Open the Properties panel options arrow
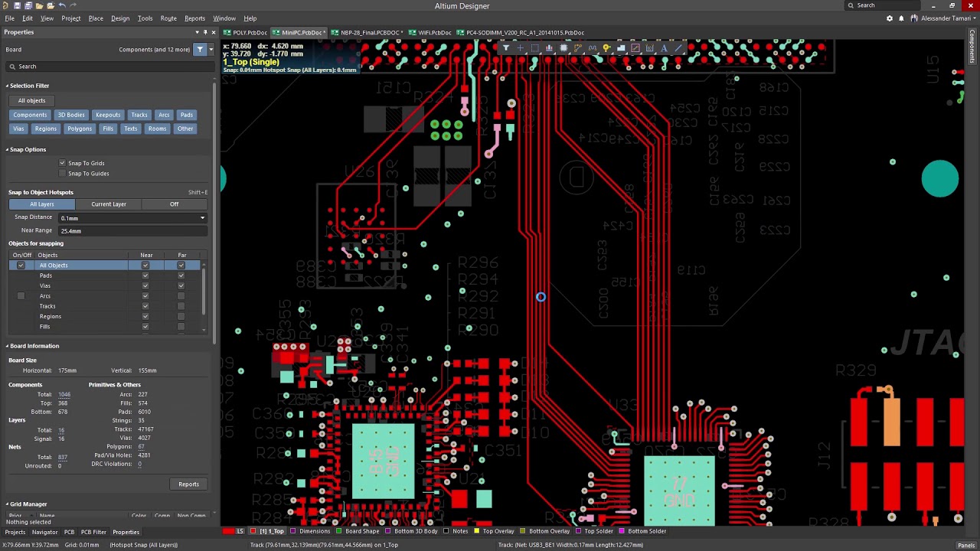This screenshot has height=551, width=980. [197, 32]
